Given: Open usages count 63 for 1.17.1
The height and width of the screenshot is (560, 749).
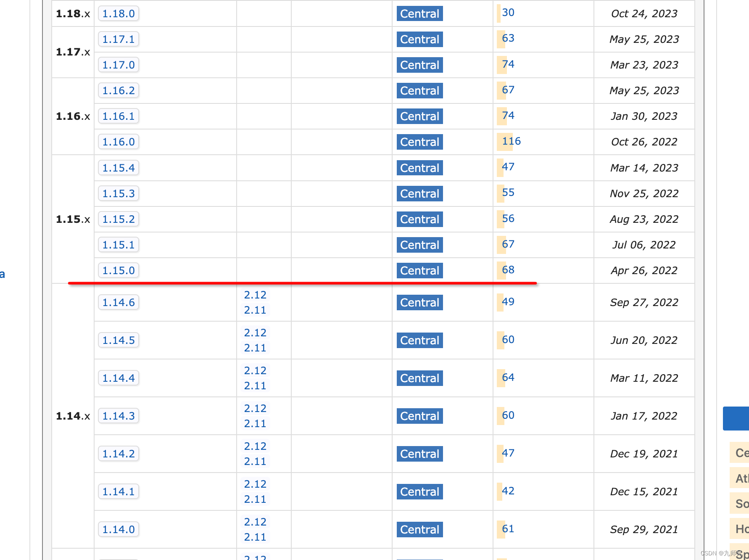Looking at the screenshot, I should 508,38.
